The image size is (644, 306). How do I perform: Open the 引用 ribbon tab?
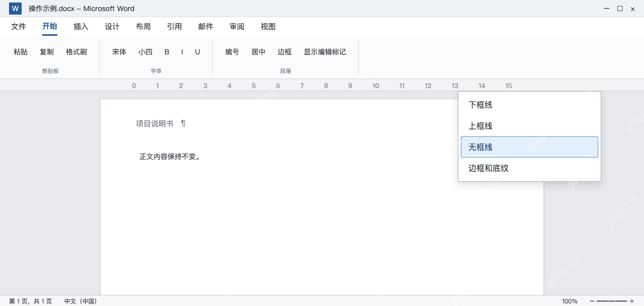click(x=175, y=27)
